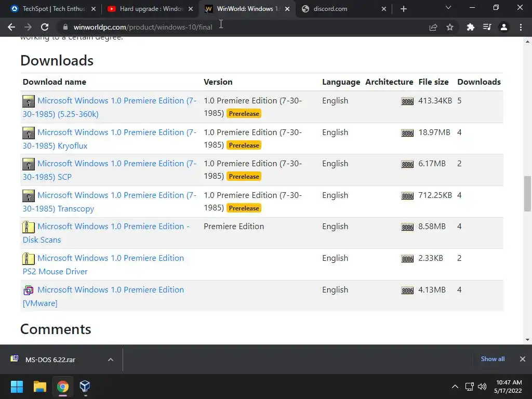Click the 8086 architecture icon in 4.13MB row

(x=407, y=290)
